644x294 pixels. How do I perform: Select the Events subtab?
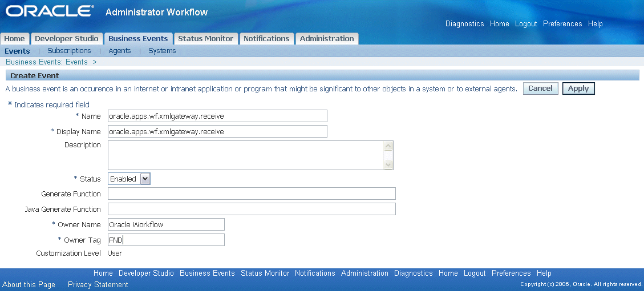[x=17, y=51]
